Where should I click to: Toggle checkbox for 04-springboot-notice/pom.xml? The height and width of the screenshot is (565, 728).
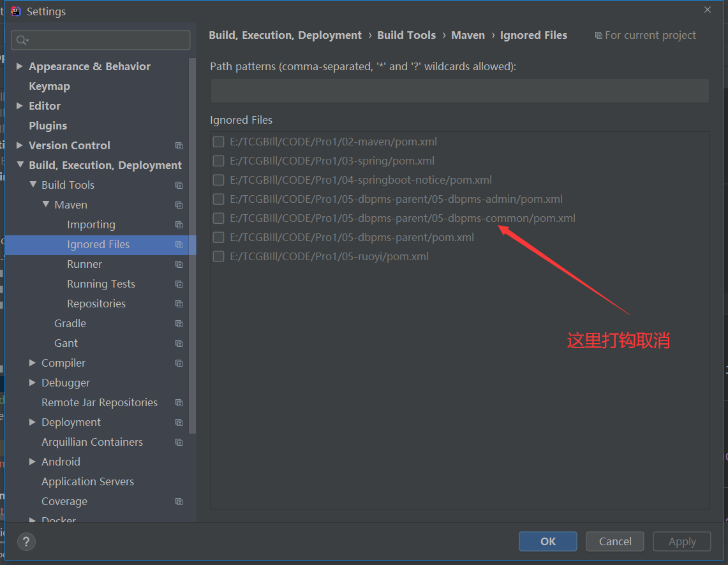coord(218,180)
